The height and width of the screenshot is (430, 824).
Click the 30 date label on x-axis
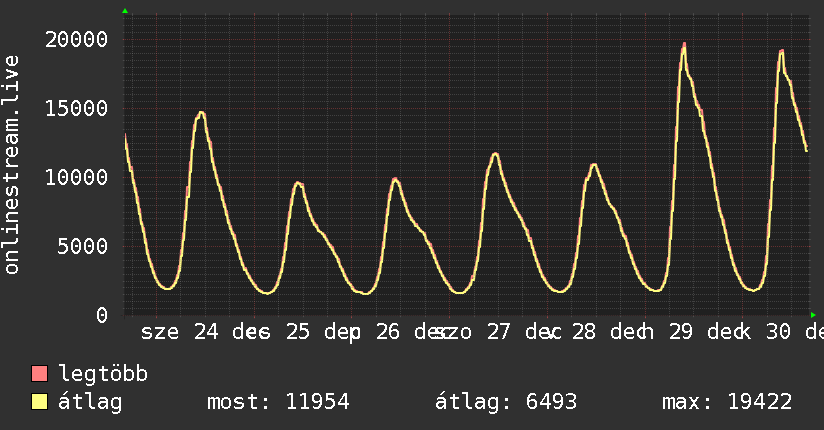(x=778, y=332)
